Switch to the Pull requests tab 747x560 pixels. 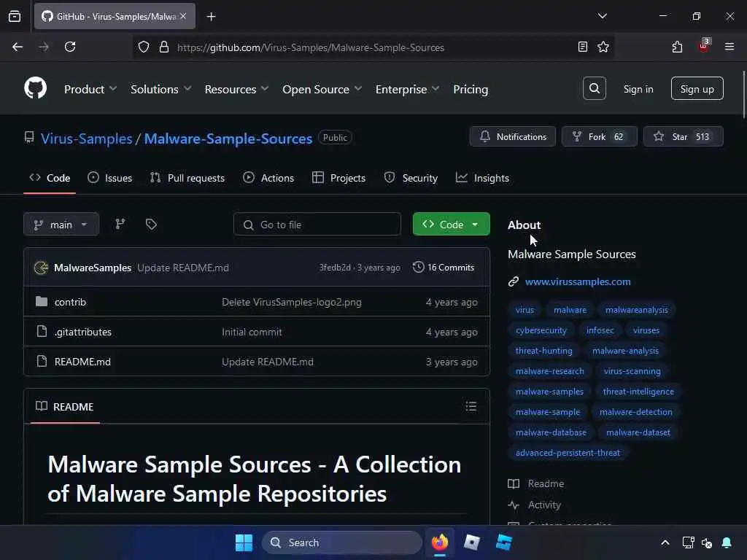187,178
